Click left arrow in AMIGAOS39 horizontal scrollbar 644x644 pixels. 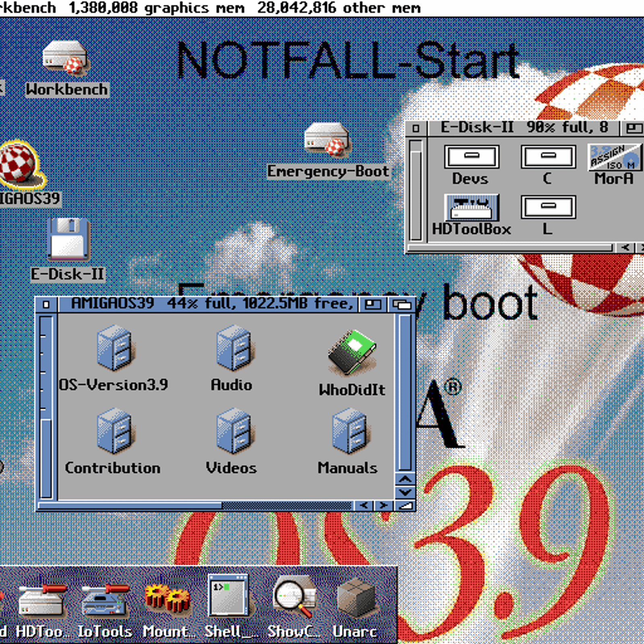pyautogui.click(x=363, y=505)
